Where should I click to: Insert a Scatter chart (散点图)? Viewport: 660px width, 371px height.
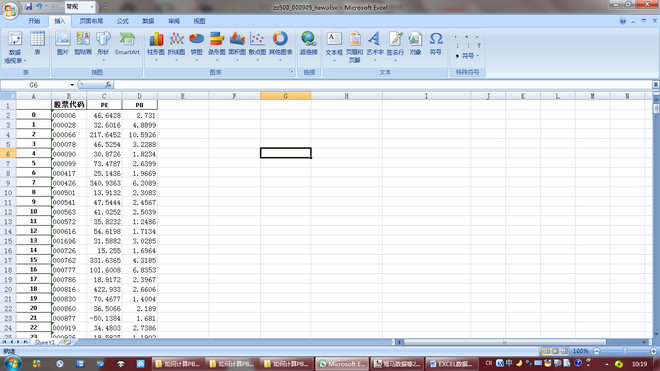pos(257,45)
